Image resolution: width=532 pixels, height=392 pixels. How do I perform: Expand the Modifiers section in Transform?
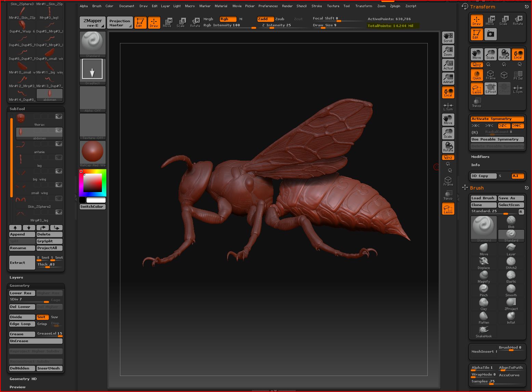(480, 157)
